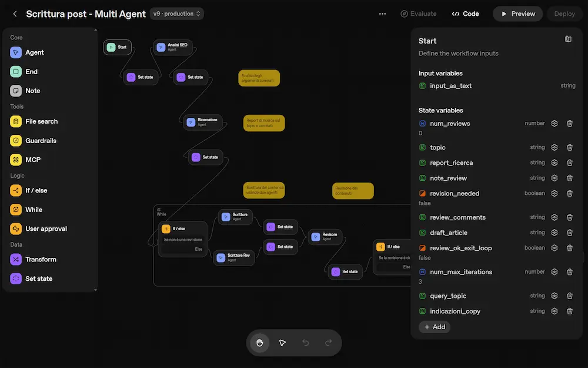Click the Preview button
The height and width of the screenshot is (368, 588).
click(517, 14)
